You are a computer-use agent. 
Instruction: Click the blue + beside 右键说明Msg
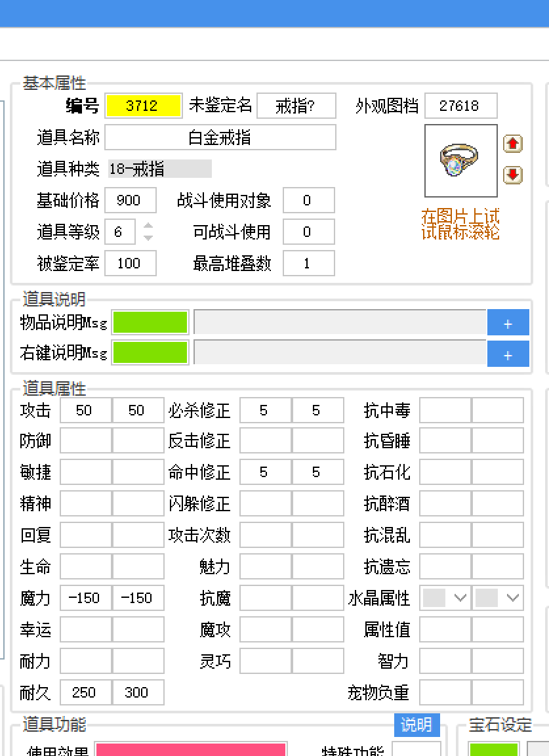coord(508,354)
